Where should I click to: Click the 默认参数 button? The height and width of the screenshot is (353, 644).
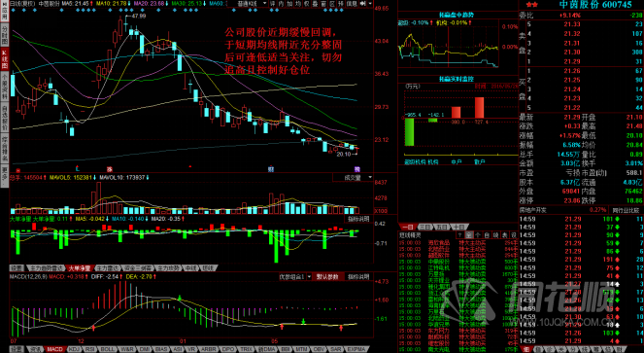point(327,277)
